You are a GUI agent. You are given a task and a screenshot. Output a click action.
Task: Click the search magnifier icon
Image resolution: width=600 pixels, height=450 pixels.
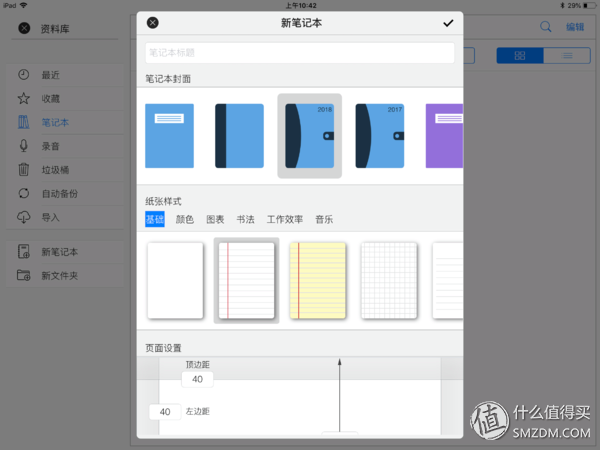(x=545, y=27)
